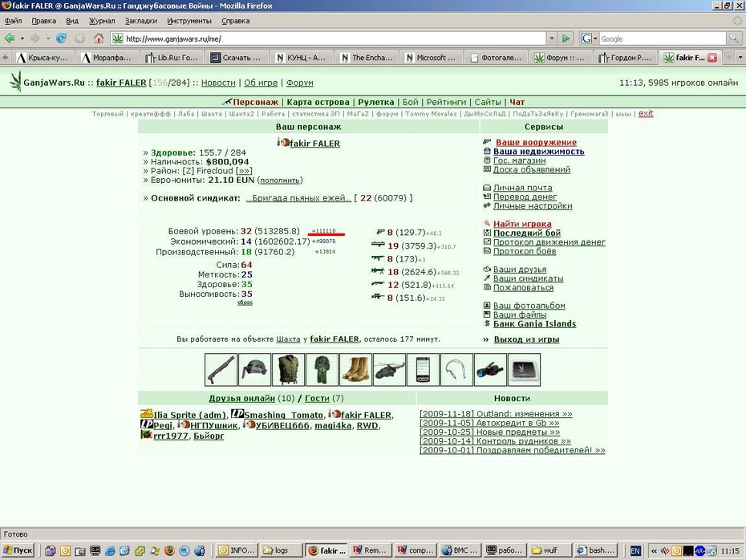The image size is (746, 560).
Task: Open the mobile phone item slot
Action: tap(423, 369)
